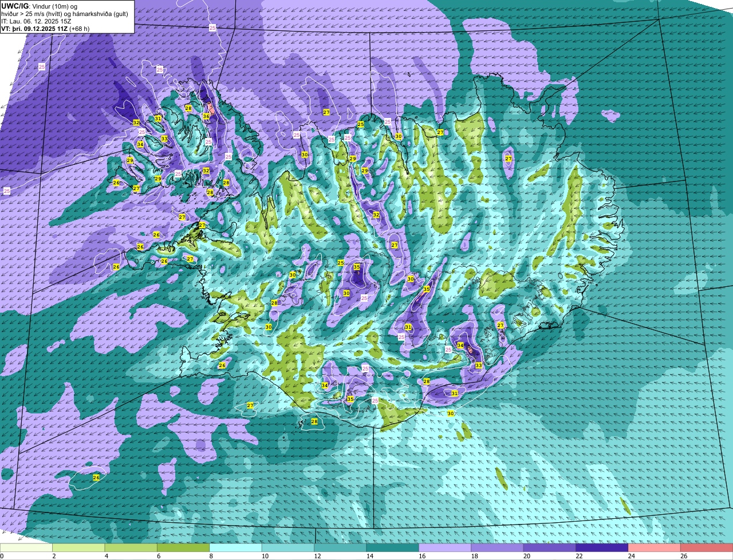Screen dimensions: 733x560
Task: Click legend scale number "6"
Action: (x=159, y=556)
